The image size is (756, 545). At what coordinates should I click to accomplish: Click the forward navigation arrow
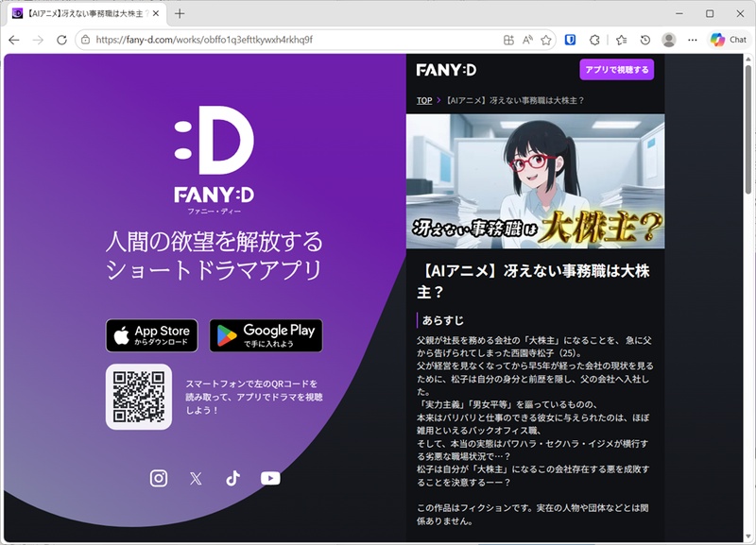[38, 40]
